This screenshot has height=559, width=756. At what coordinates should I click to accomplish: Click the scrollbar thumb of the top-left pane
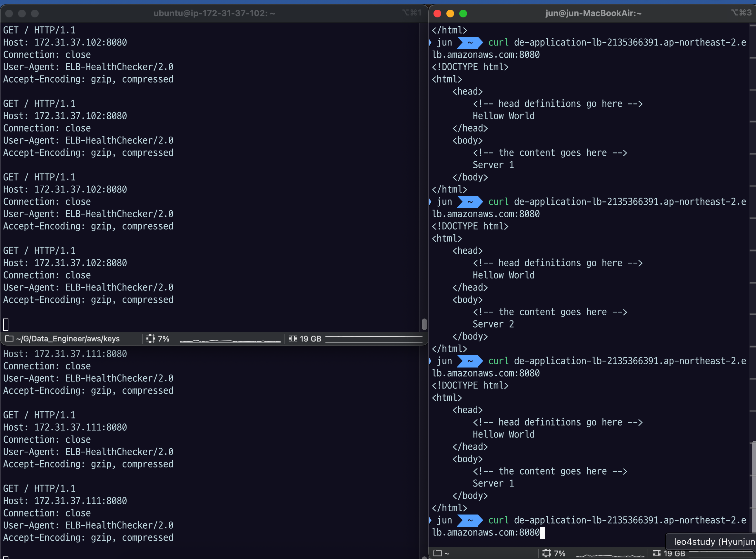tap(424, 324)
